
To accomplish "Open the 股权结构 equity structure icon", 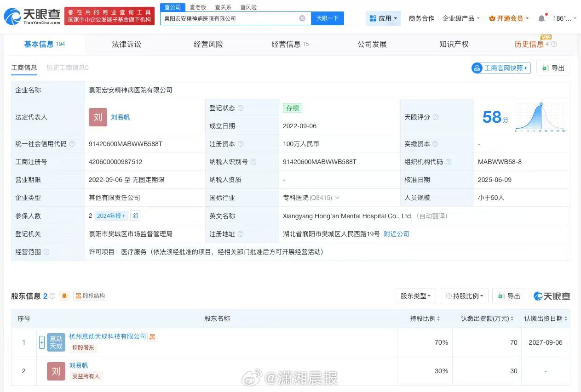I will coord(90,295).
